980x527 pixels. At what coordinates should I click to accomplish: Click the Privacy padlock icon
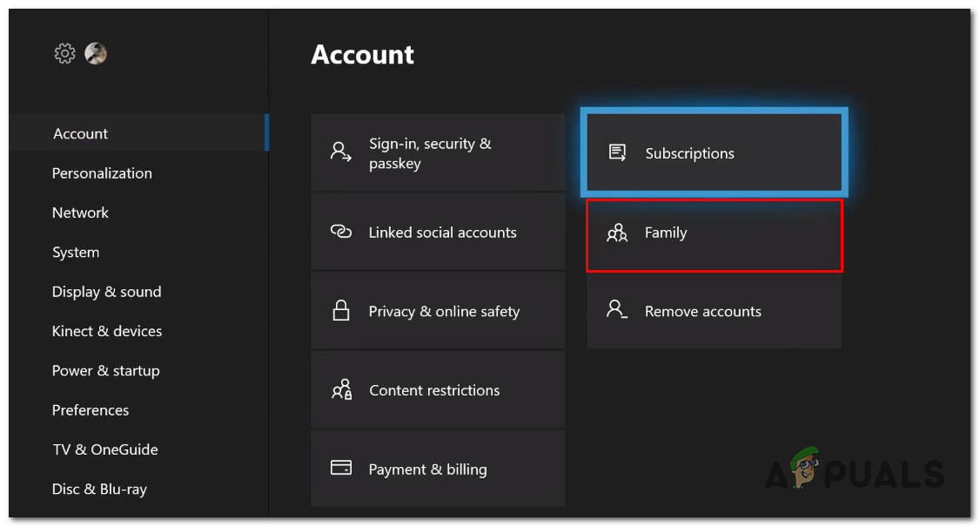(340, 311)
